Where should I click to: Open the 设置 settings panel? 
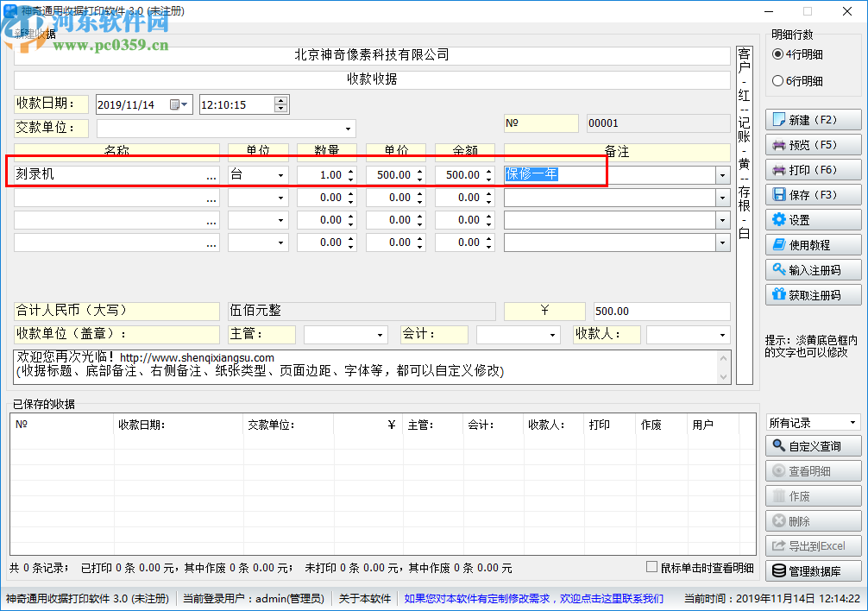[x=812, y=219]
